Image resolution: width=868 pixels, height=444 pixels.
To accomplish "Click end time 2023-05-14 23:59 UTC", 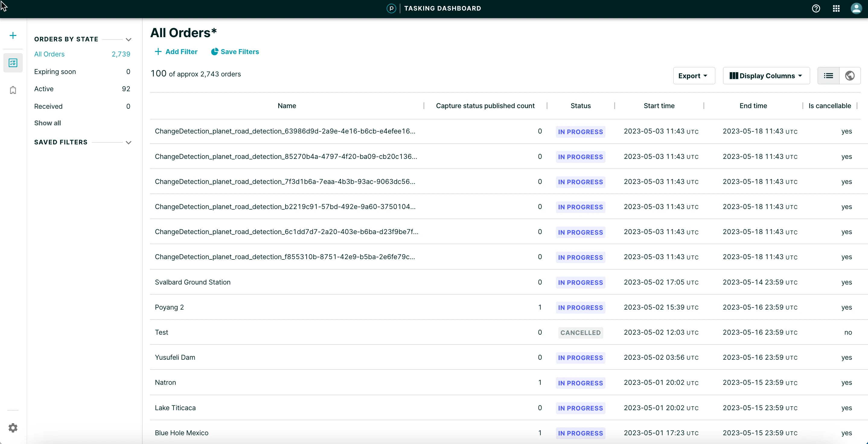I will pyautogui.click(x=760, y=282).
